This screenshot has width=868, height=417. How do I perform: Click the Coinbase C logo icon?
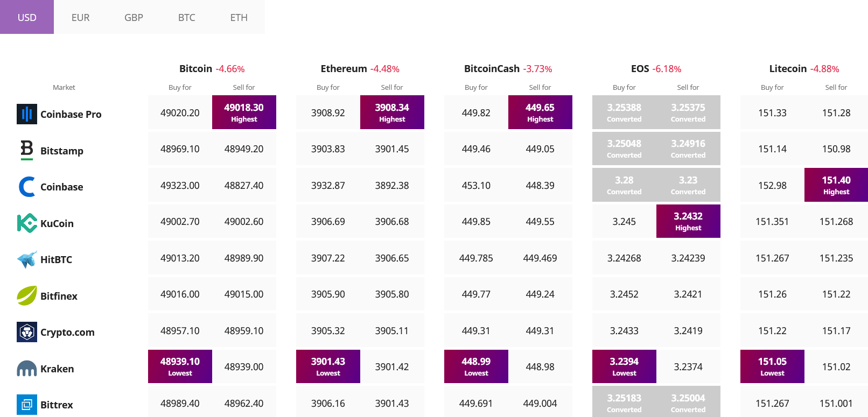tap(27, 187)
